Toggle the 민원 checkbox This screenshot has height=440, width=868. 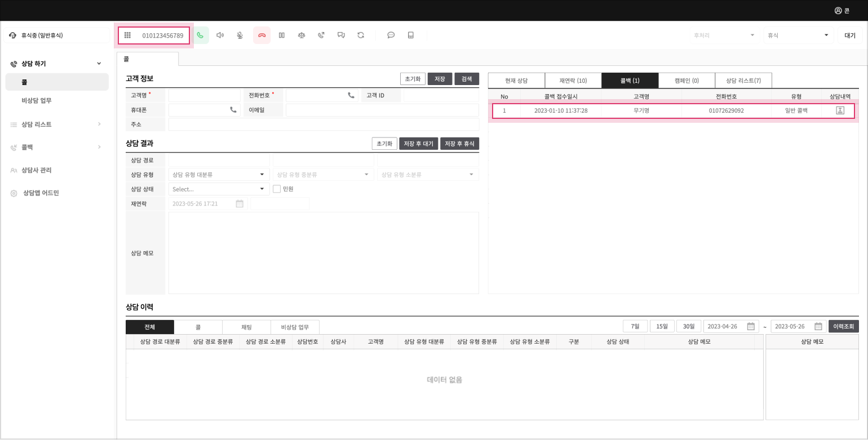[277, 189]
